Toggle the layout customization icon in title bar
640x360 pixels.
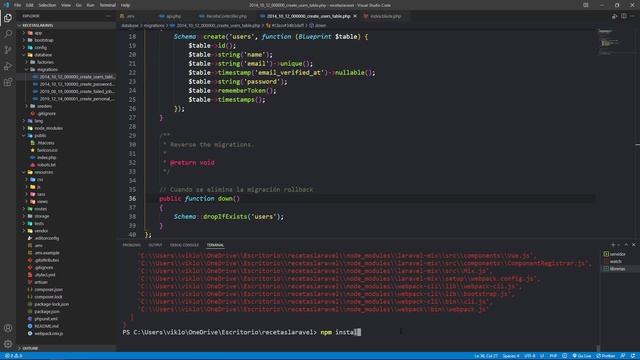tap(586, 5)
